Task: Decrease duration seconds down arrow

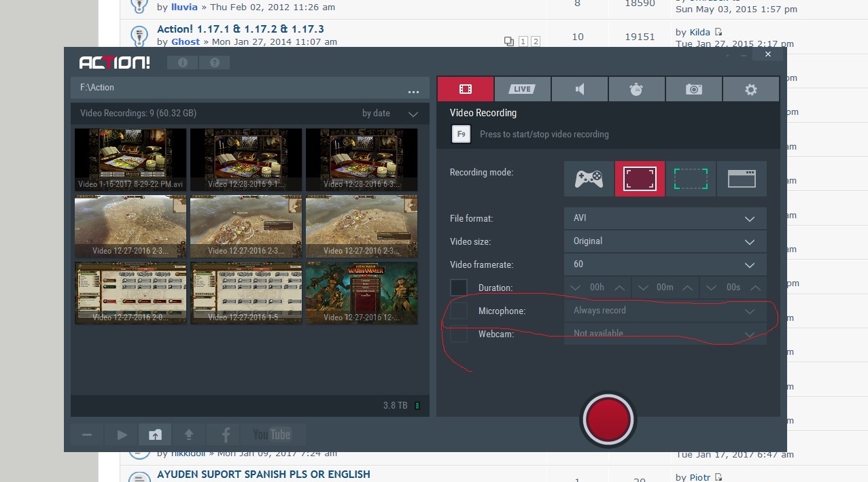Action: 712,288
